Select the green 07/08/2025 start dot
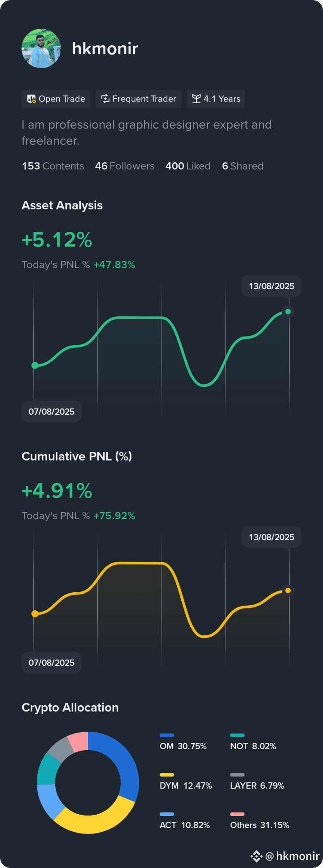 pos(35,365)
